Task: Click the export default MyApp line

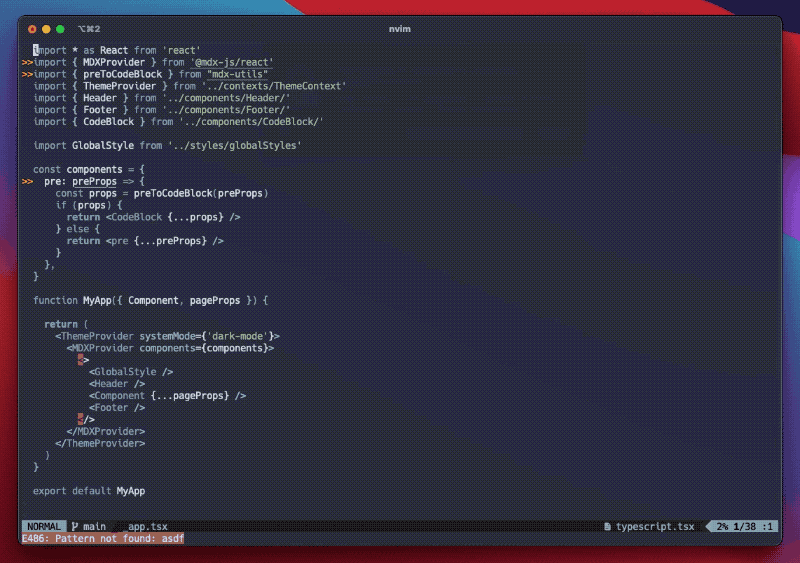Action: pyautogui.click(x=89, y=491)
